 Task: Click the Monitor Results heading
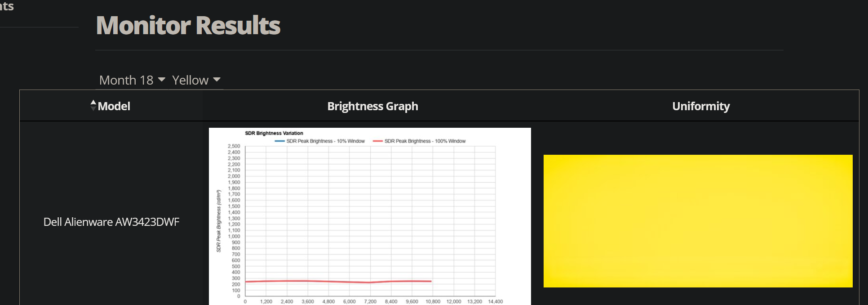[x=188, y=25]
